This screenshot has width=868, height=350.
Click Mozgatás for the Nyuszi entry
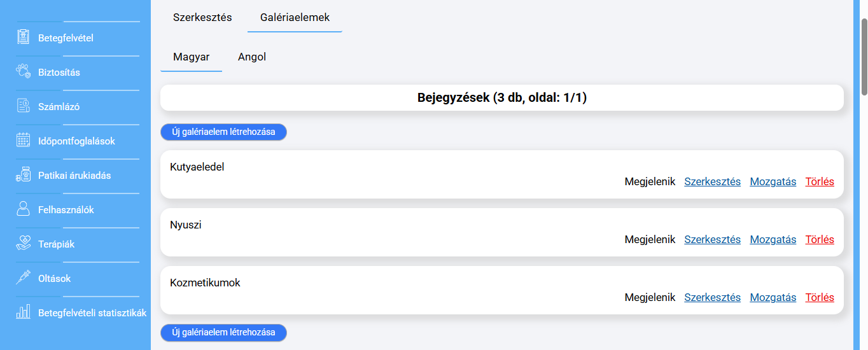(x=773, y=240)
